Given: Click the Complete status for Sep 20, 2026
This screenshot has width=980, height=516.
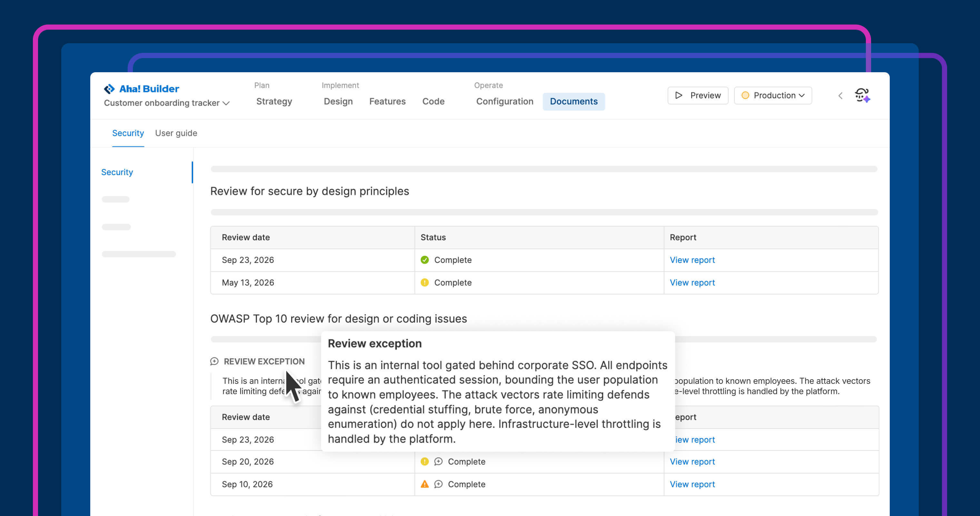Looking at the screenshot, I should coord(466,461).
